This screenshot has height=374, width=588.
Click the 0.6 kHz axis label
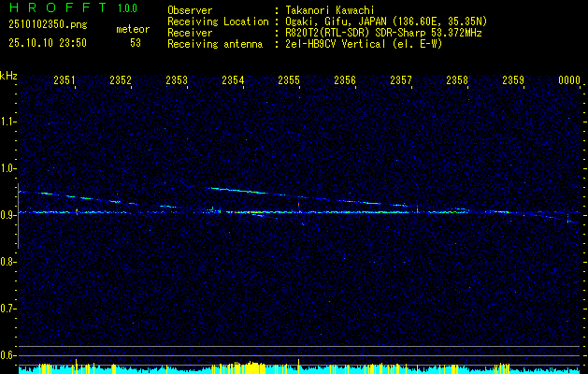pyautogui.click(x=7, y=355)
